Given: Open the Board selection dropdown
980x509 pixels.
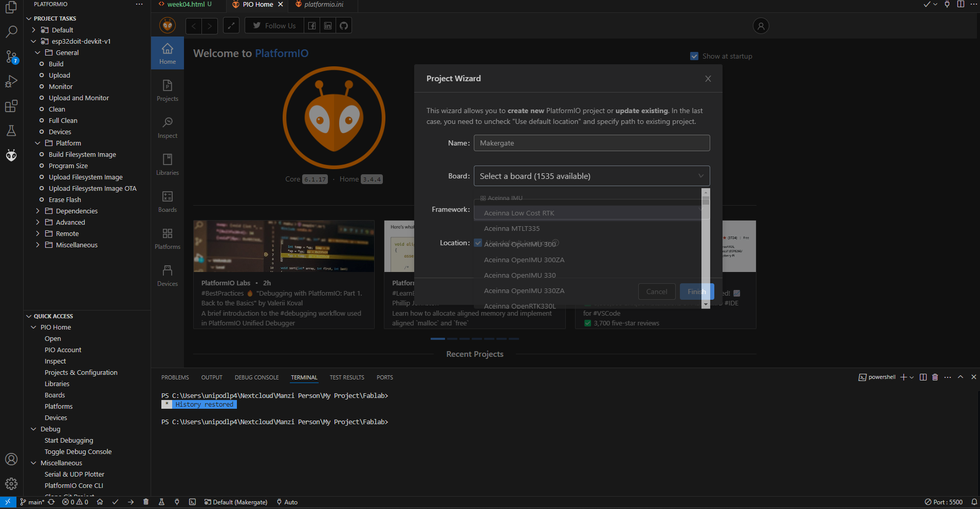Looking at the screenshot, I should click(x=591, y=176).
